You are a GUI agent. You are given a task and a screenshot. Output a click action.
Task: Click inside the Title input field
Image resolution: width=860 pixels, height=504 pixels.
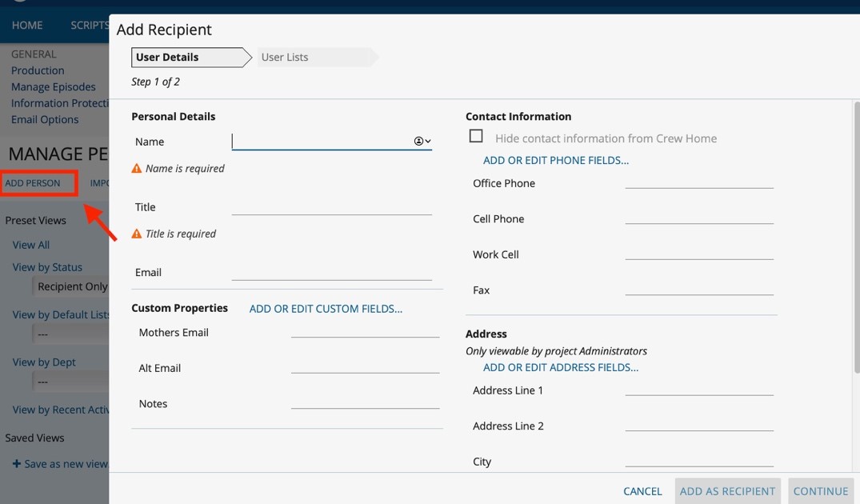(x=331, y=206)
